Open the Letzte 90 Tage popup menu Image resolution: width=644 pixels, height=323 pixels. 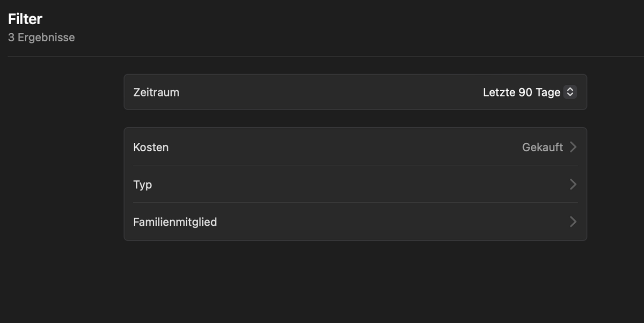pyautogui.click(x=530, y=92)
